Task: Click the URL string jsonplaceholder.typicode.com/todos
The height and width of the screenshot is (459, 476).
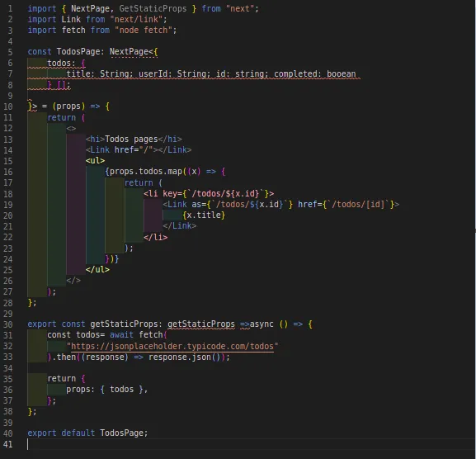Action: (x=172, y=346)
